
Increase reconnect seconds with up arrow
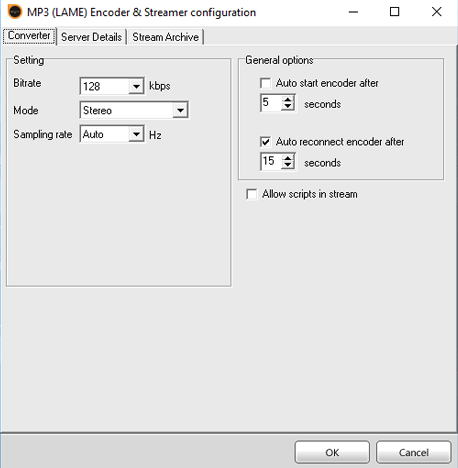point(288,158)
